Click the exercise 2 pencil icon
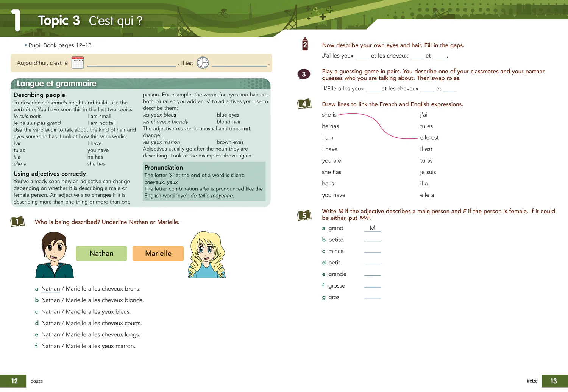 tap(305, 44)
